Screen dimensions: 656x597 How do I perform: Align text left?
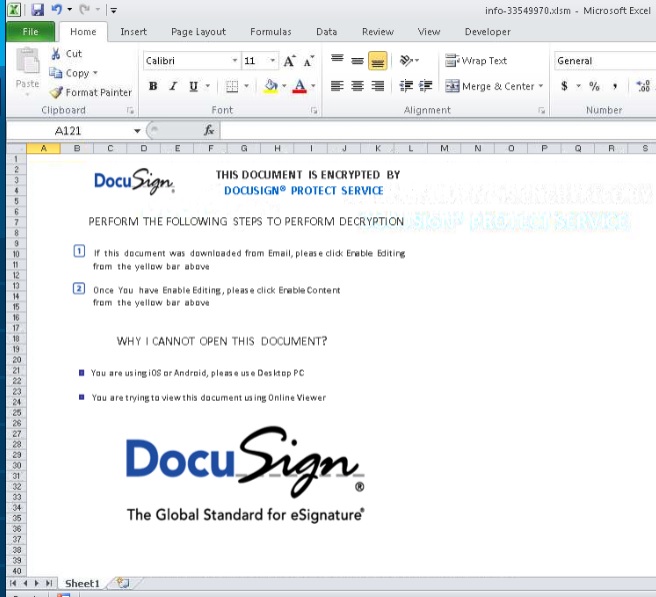[x=337, y=86]
